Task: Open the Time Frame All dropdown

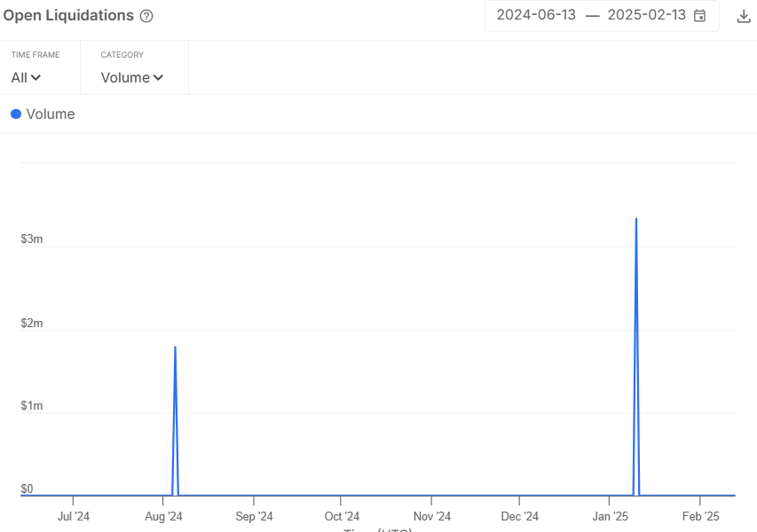Action: (x=26, y=77)
